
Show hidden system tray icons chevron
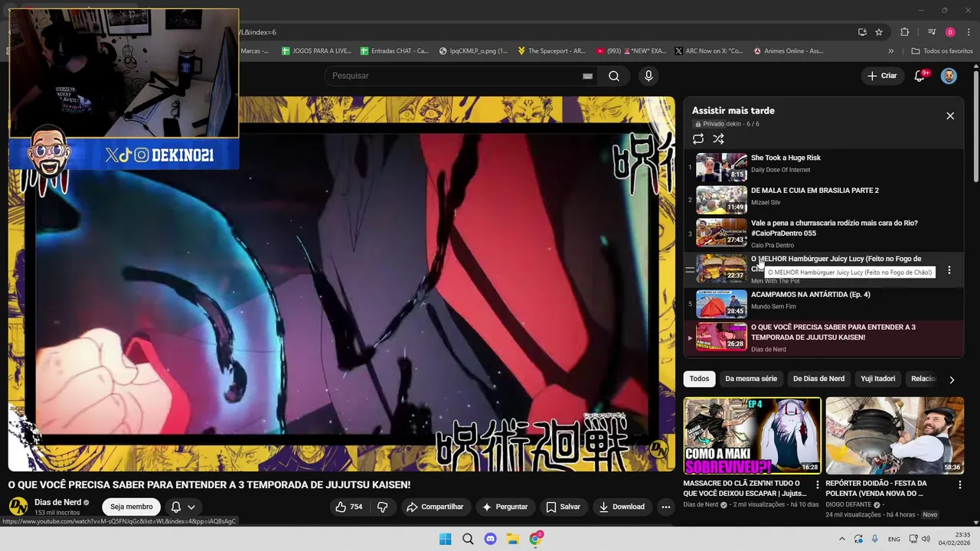pos(841,540)
